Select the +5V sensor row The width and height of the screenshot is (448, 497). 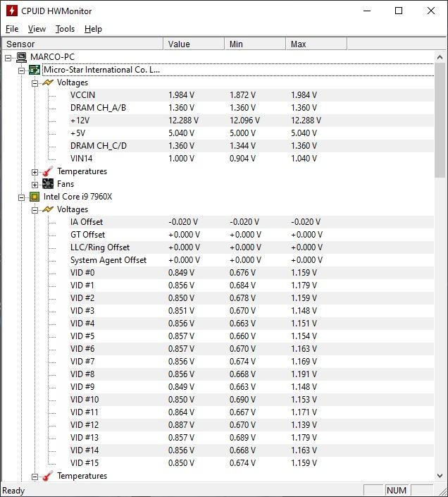[x=251, y=133]
